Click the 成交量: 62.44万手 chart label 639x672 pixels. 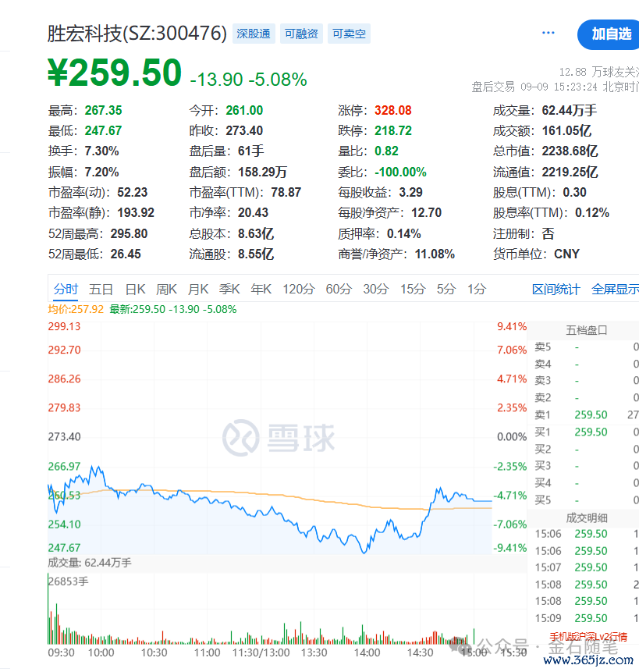tap(89, 563)
